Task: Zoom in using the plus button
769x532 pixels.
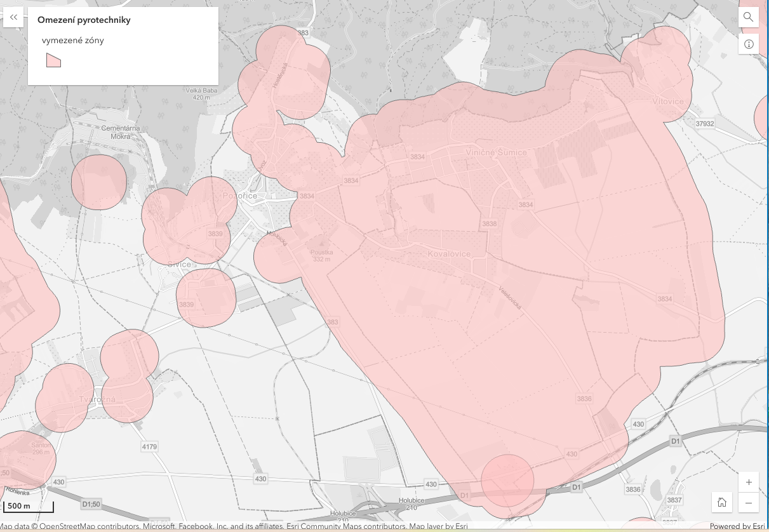Action: point(749,482)
